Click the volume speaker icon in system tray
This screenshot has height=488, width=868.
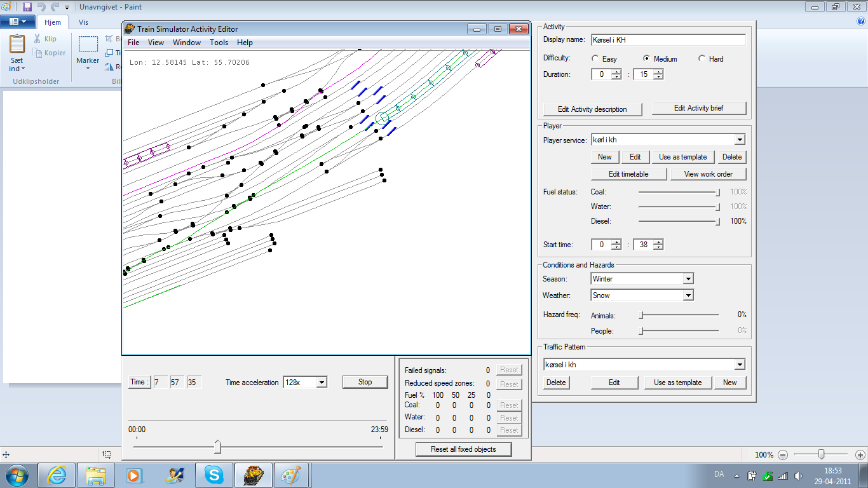click(x=799, y=475)
